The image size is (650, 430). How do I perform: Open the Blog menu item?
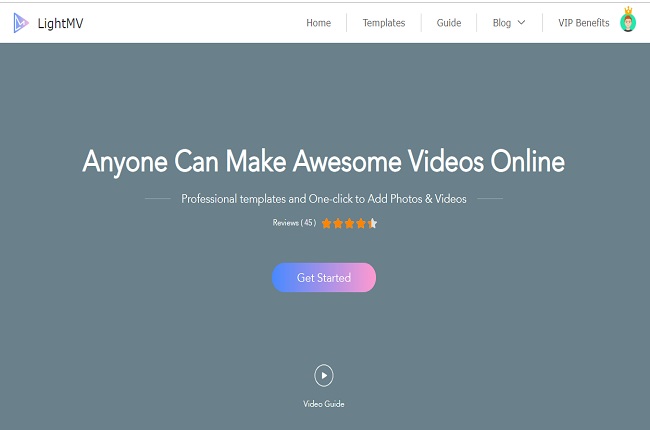[502, 23]
